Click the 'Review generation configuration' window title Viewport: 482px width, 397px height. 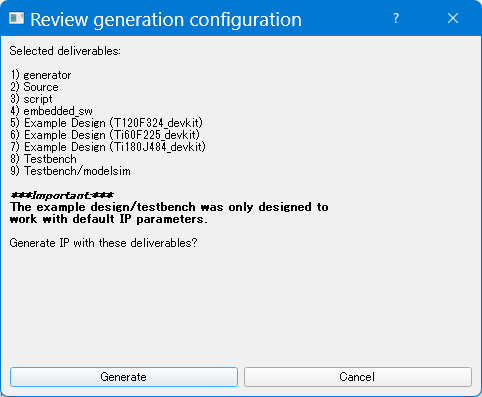tap(166, 19)
